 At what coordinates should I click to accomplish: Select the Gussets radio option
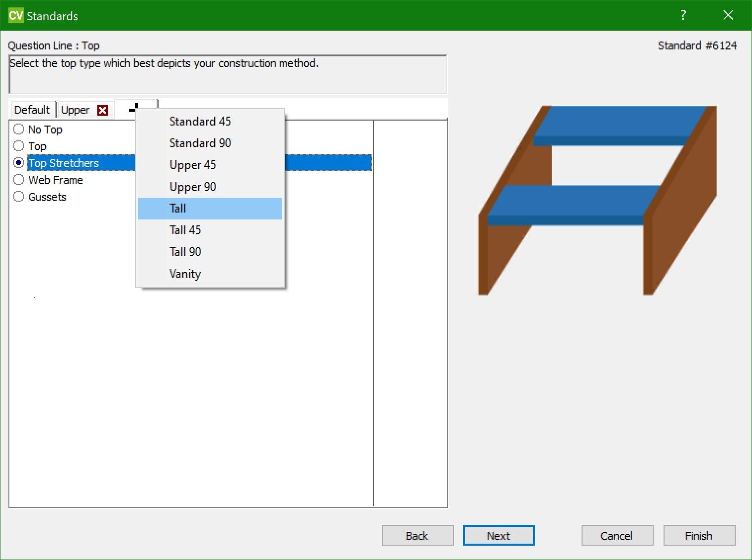coord(19,197)
